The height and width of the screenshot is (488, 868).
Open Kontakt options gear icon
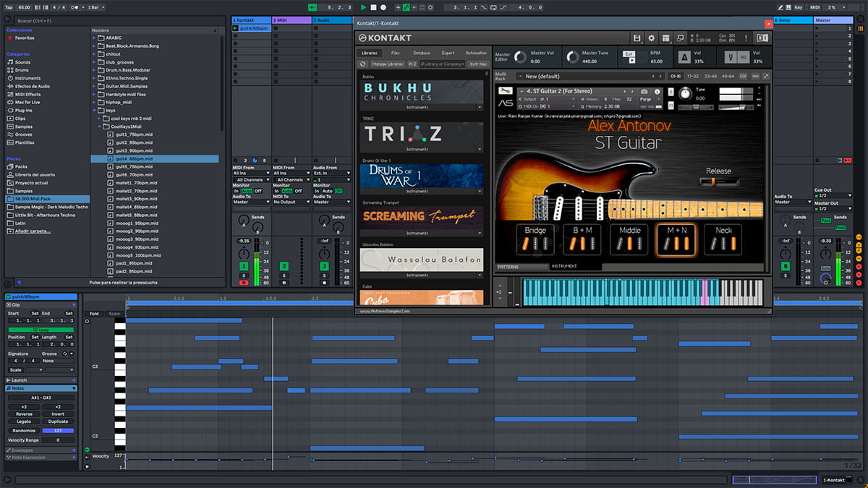[x=651, y=38]
